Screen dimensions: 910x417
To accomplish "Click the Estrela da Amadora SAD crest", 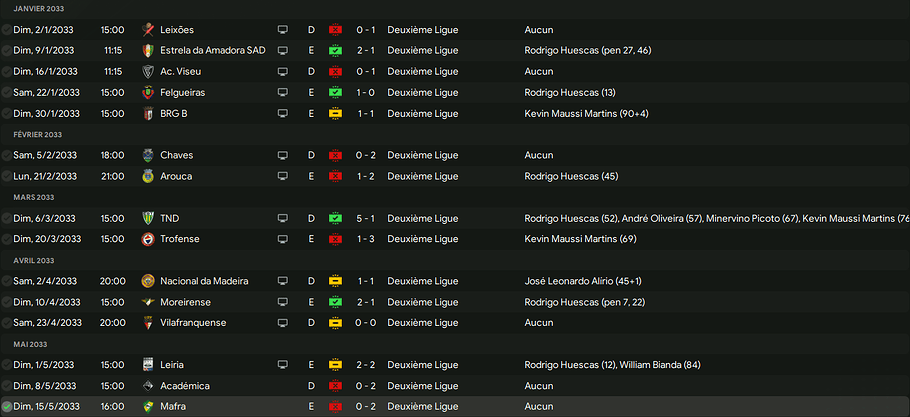I will tap(149, 51).
